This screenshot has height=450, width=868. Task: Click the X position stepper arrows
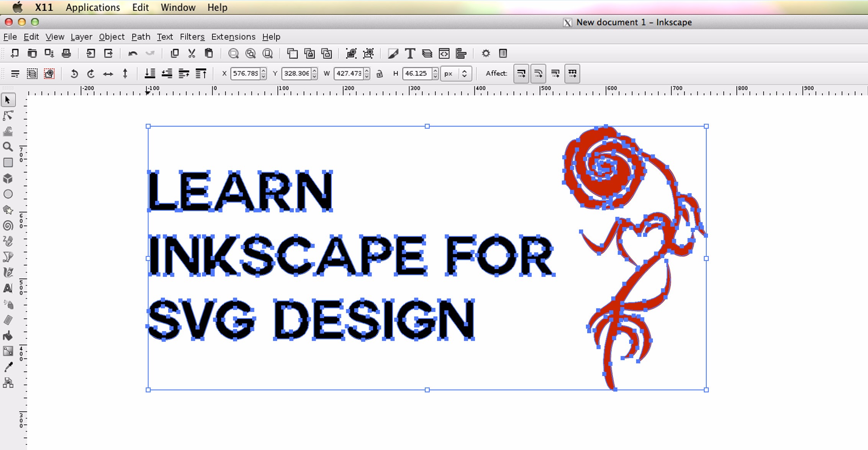point(264,73)
